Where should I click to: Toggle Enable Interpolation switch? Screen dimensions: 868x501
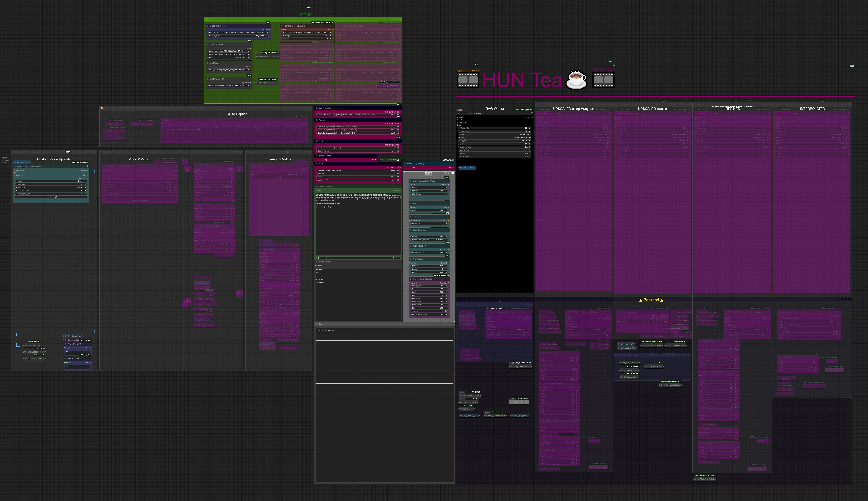[x=394, y=148]
